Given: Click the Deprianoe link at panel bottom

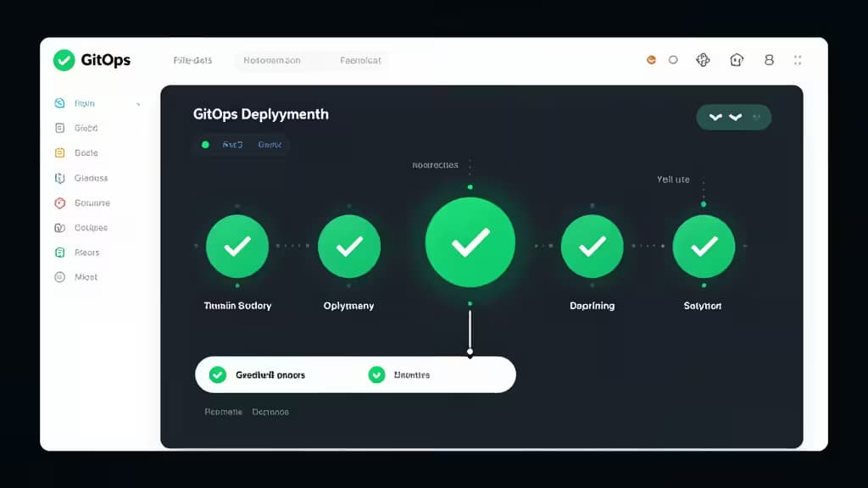Looking at the screenshot, I should (x=270, y=412).
